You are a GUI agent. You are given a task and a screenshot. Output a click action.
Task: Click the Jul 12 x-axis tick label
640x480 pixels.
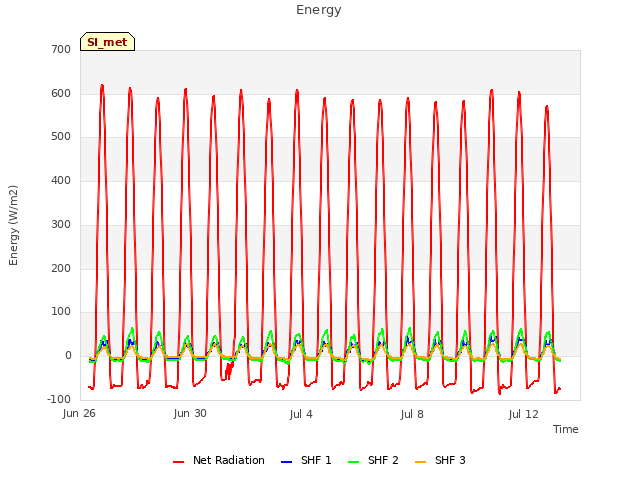(x=524, y=414)
